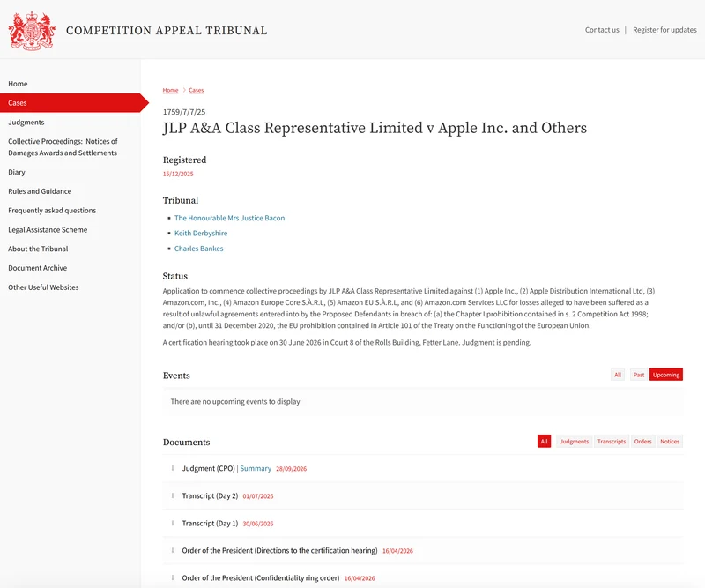Click the date 28/09/2026
Image resolution: width=705 pixels, height=588 pixels.
292,469
